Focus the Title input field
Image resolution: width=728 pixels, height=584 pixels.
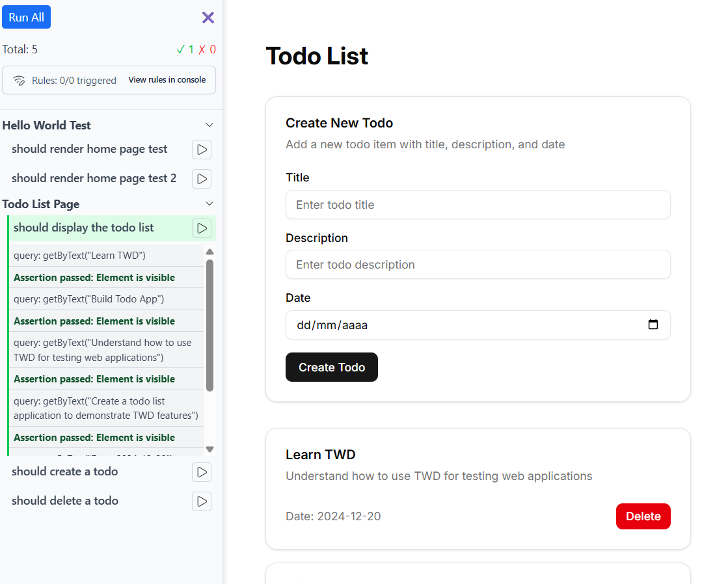coord(478,205)
